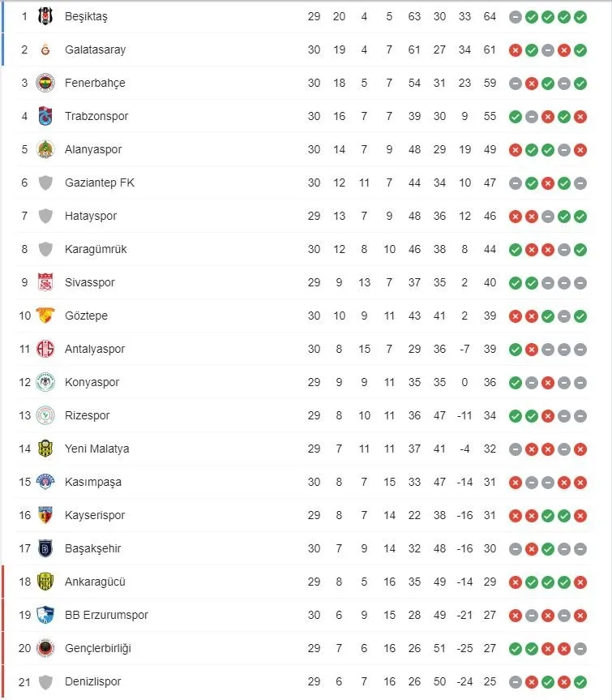The image size is (612, 700).
Task: Click the Göztepe club logo
Action: click(x=45, y=316)
